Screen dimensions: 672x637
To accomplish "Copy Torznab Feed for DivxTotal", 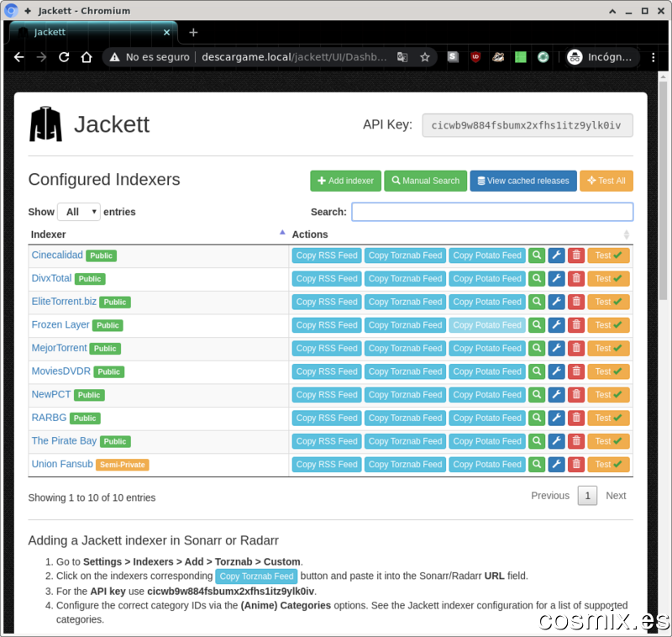I will click(405, 279).
